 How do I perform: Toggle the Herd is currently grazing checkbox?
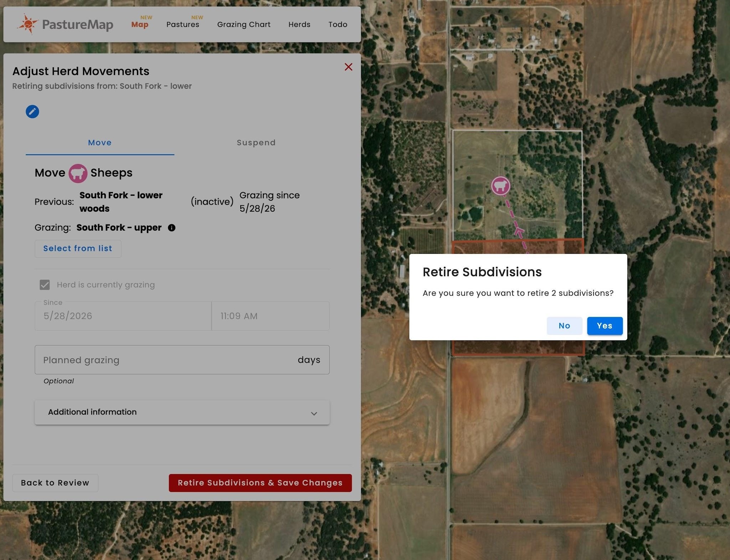tap(45, 285)
